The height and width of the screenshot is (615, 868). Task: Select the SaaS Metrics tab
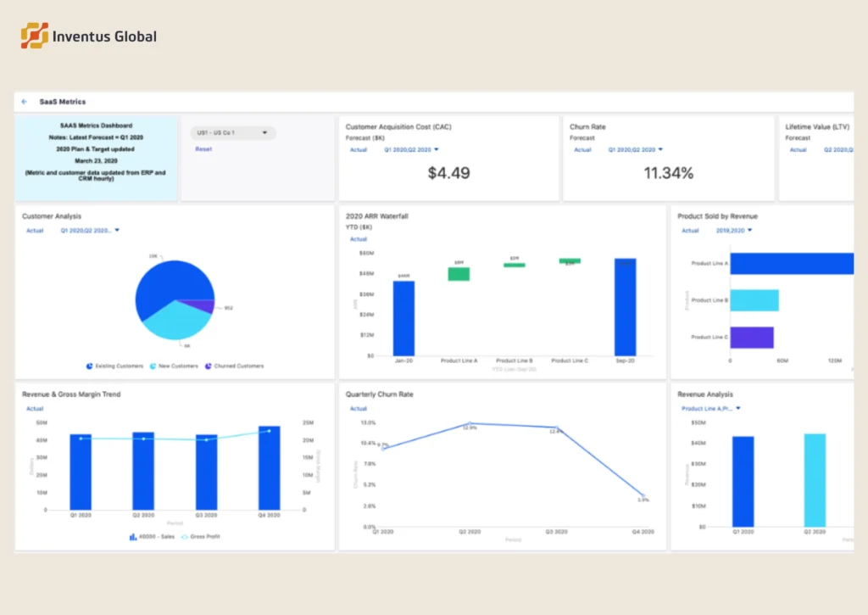[x=63, y=101]
